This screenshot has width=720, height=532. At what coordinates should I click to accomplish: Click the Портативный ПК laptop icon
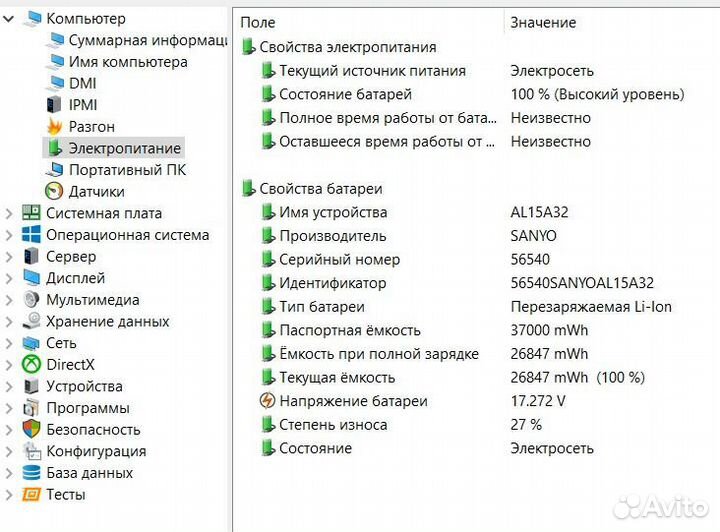(55, 169)
